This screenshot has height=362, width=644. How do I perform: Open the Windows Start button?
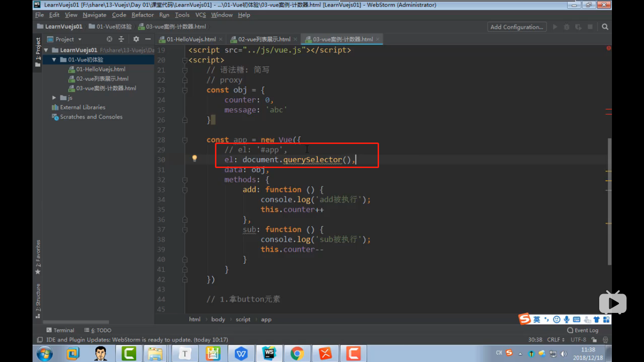45,353
